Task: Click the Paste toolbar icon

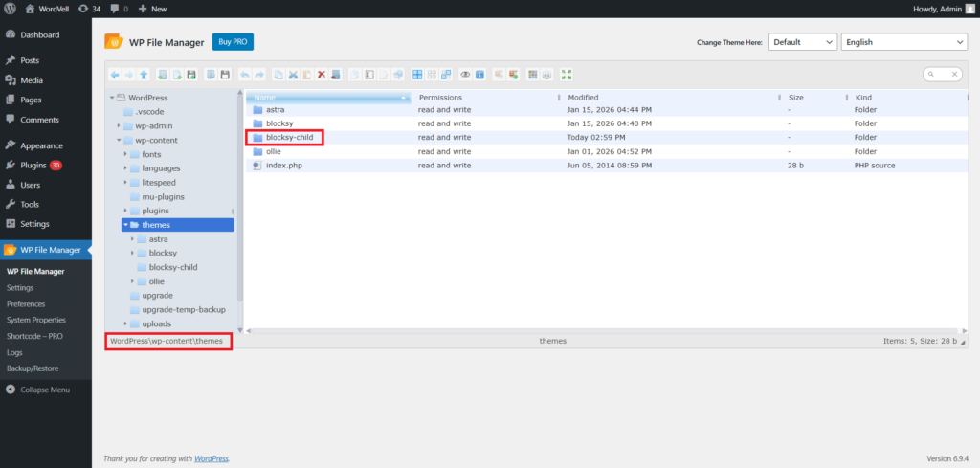Action: pyautogui.click(x=307, y=75)
